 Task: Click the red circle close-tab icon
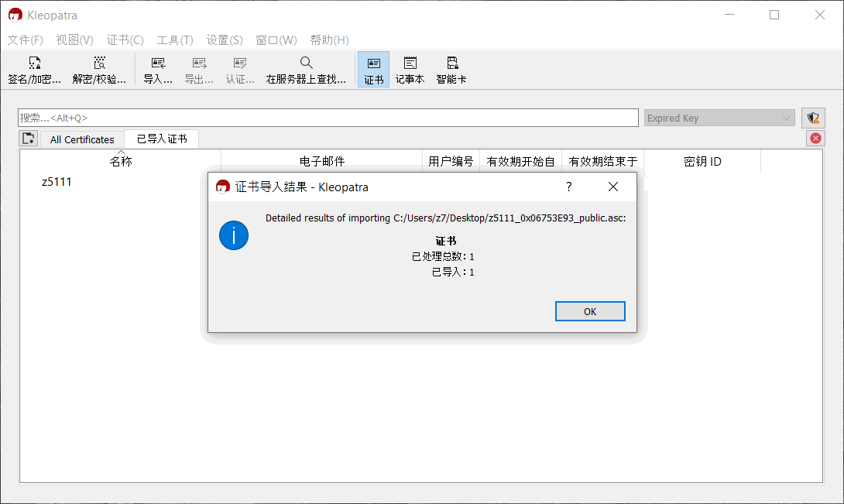(815, 139)
